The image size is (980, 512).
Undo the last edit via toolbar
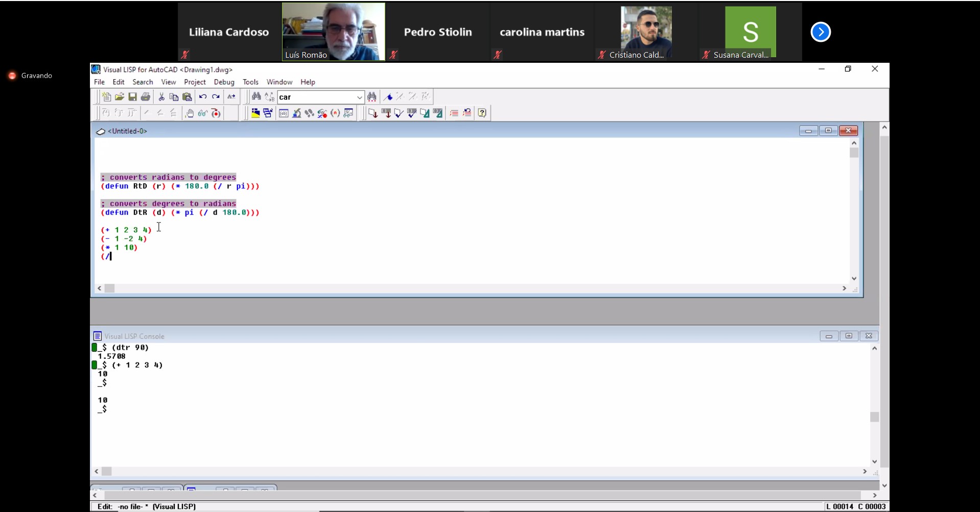203,97
